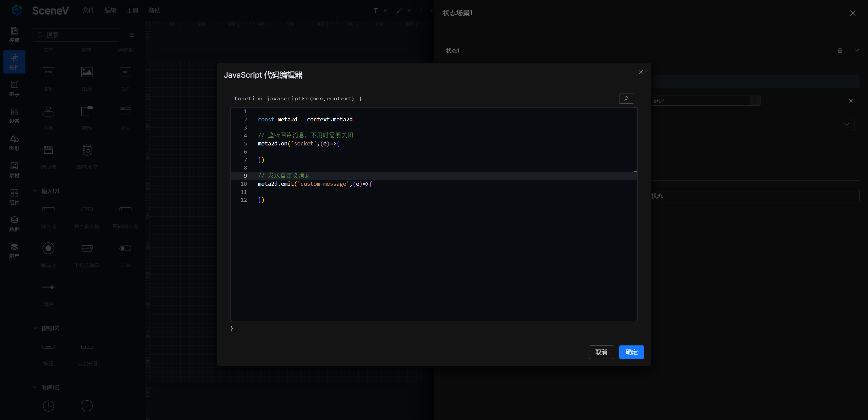Select the 滑块 slider component
Screen dimensions: 868x420
[48, 287]
